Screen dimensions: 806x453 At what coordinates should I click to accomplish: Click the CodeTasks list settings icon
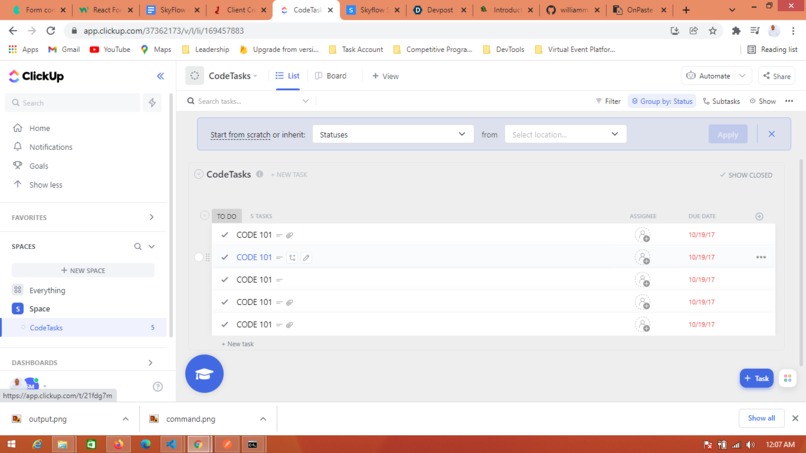[x=195, y=76]
